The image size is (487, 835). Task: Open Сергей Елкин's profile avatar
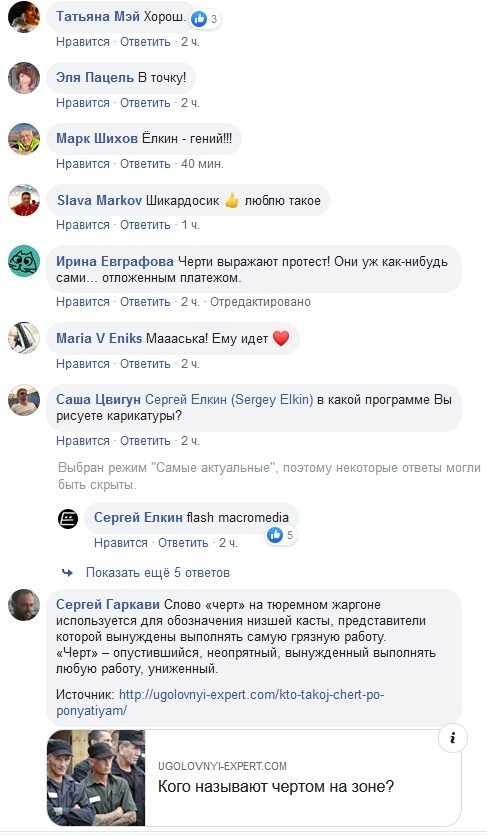(68, 519)
